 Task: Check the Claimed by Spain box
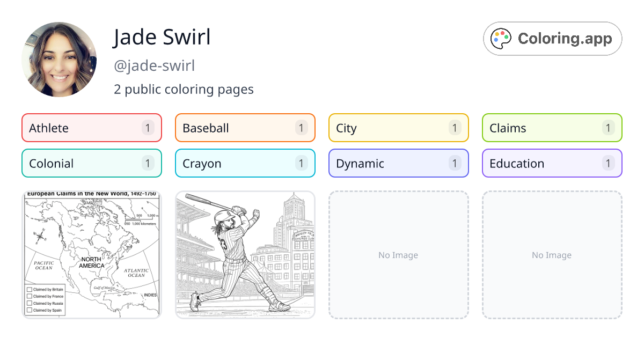click(30, 310)
